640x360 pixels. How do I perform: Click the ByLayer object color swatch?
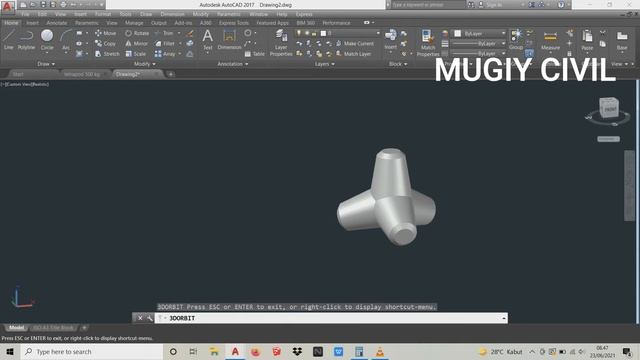click(x=458, y=33)
